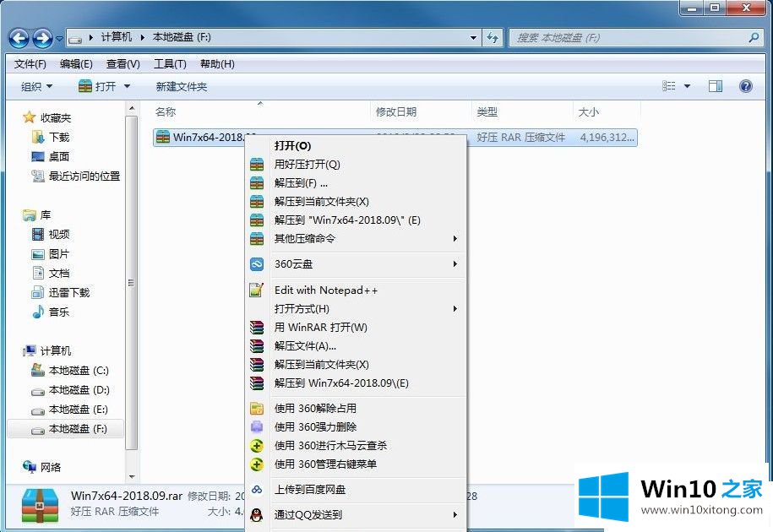Click the 打开 toolbar button
Screen dimensions: 773x532
[x=97, y=87]
